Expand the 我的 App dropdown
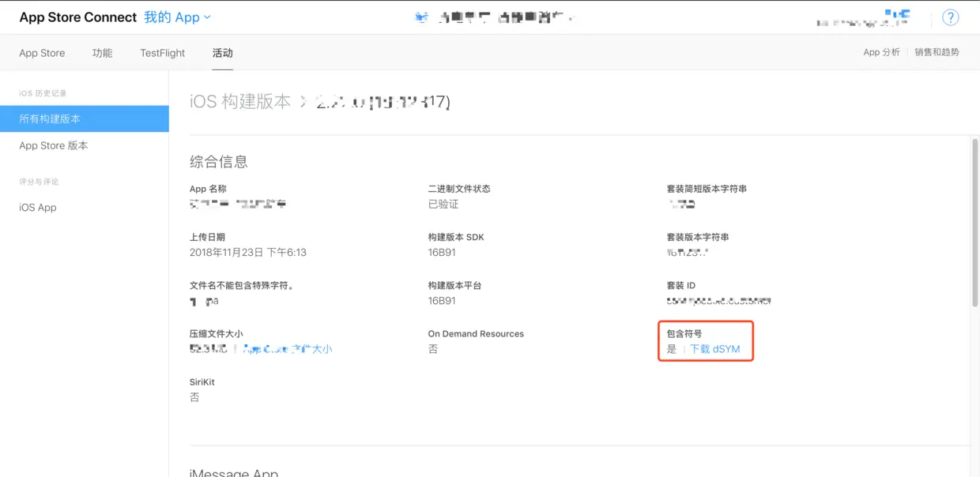980x477 pixels. click(178, 17)
